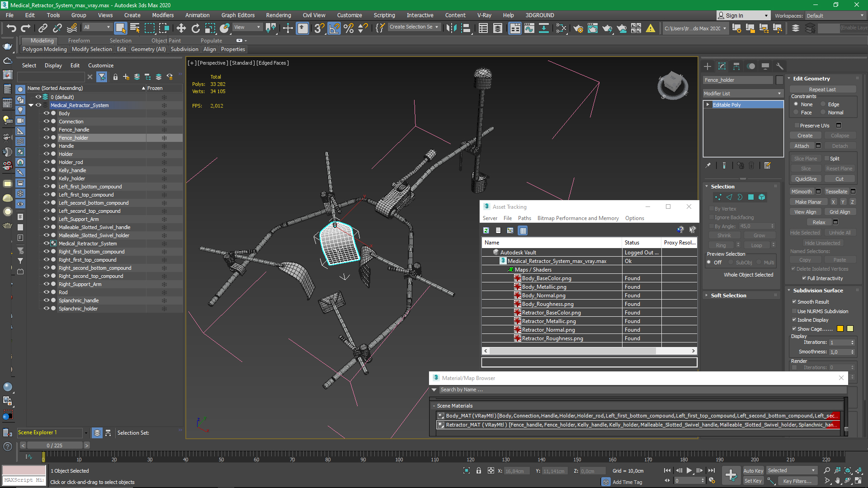868x488 pixels.
Task: Select Polygon sub-object level icon
Action: pos(751,197)
